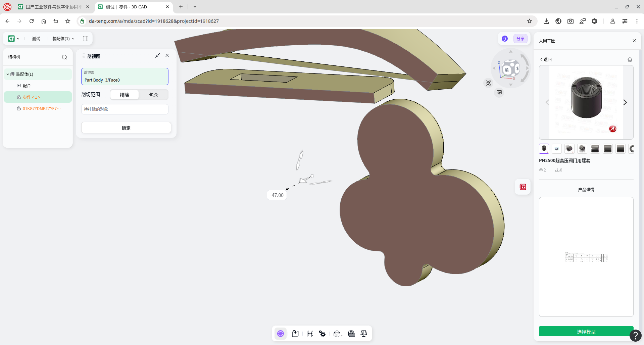
Task: Click the 选择模型 green button
Action: click(586, 332)
